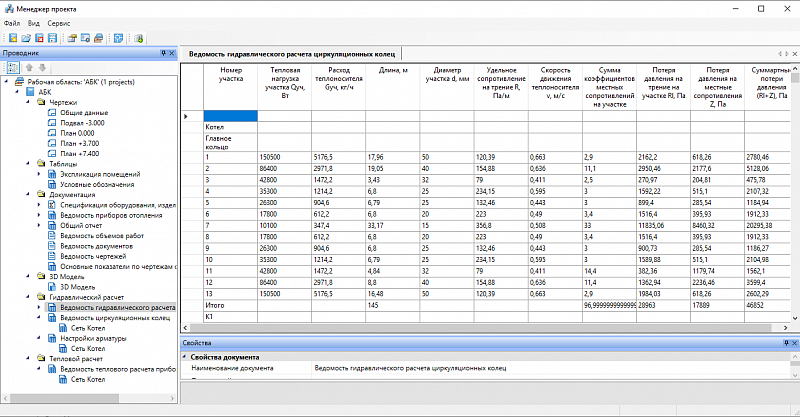This screenshot has height=417, width=800.
Task: Click the print toolbar icon
Action: (98, 38)
